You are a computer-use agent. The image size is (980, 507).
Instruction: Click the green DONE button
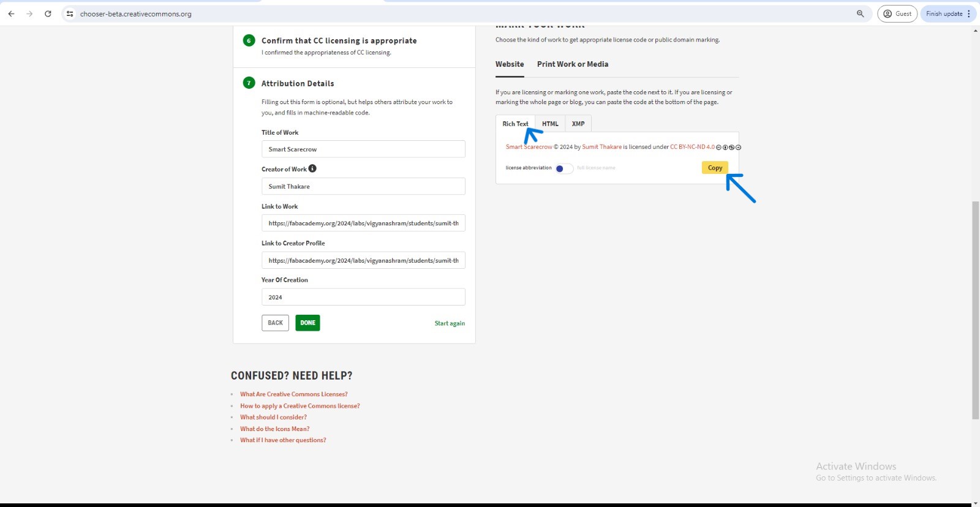(307, 323)
